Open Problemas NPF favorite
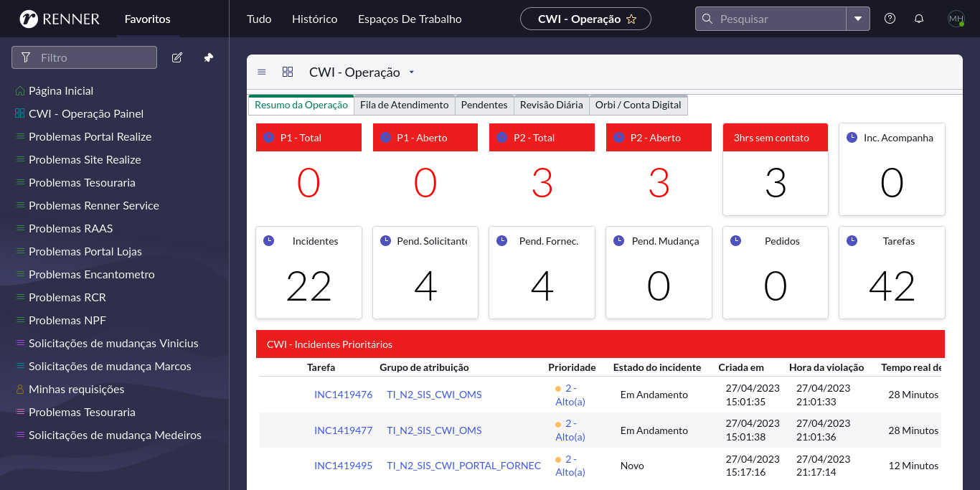 tap(67, 321)
